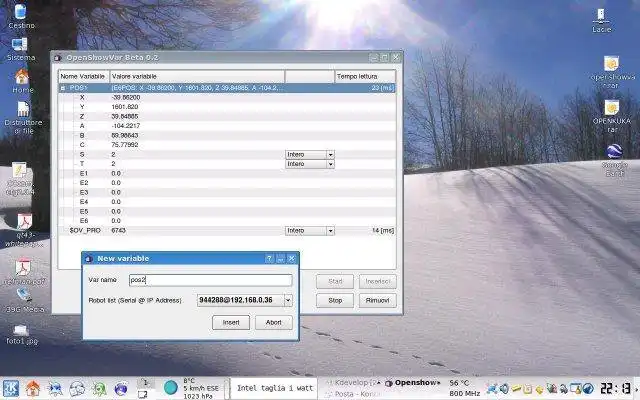Click the Valore variabile column header

(x=197, y=76)
